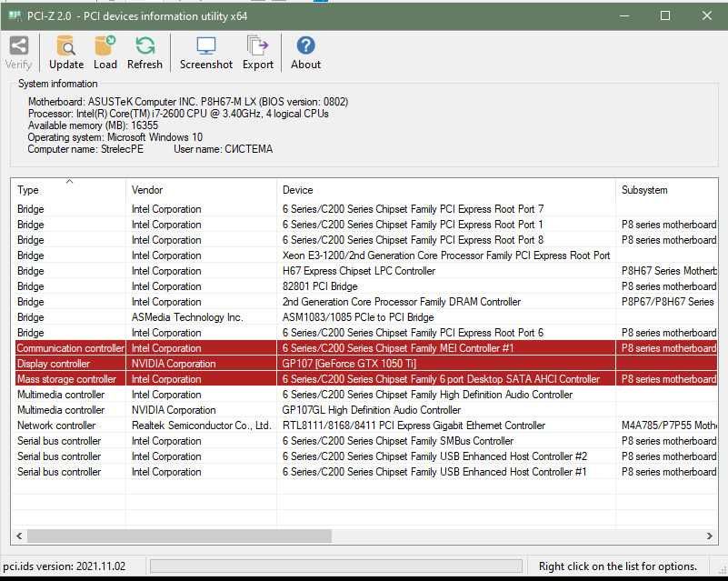The height and width of the screenshot is (581, 728).
Task: Select the PCI Express Root Port 7 row
Action: (x=366, y=209)
